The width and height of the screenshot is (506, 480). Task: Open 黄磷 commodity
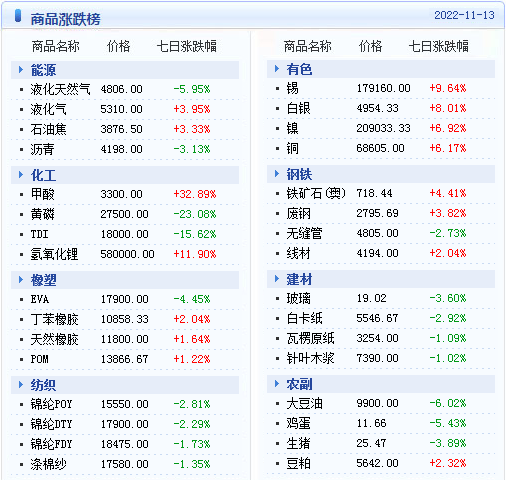[42, 214]
